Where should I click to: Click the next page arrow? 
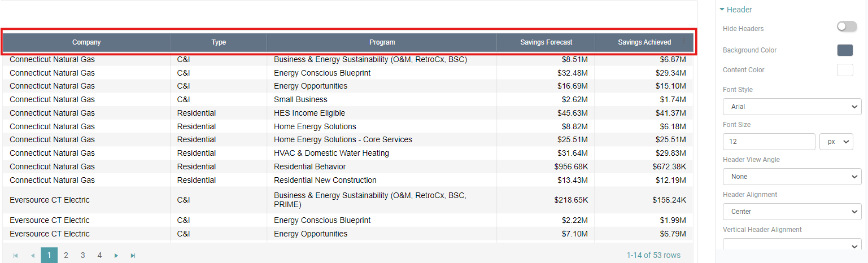pyautogui.click(x=116, y=256)
